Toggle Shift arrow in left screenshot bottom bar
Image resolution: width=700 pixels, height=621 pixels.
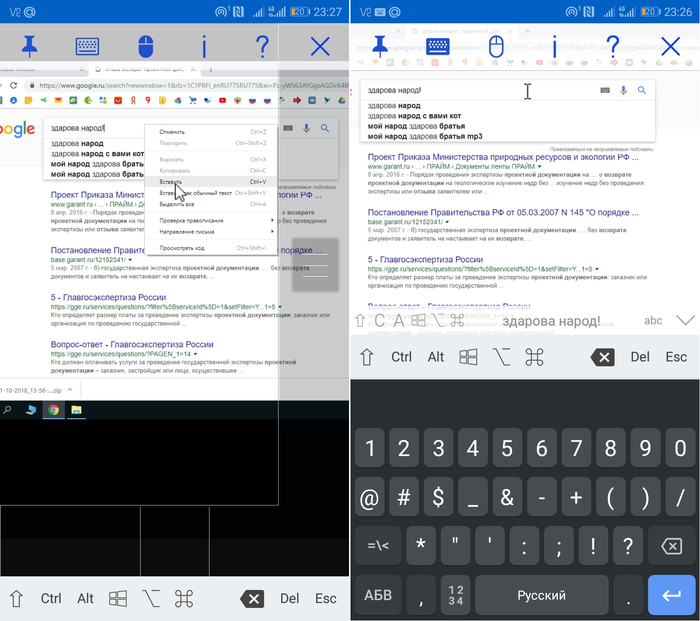point(17,599)
